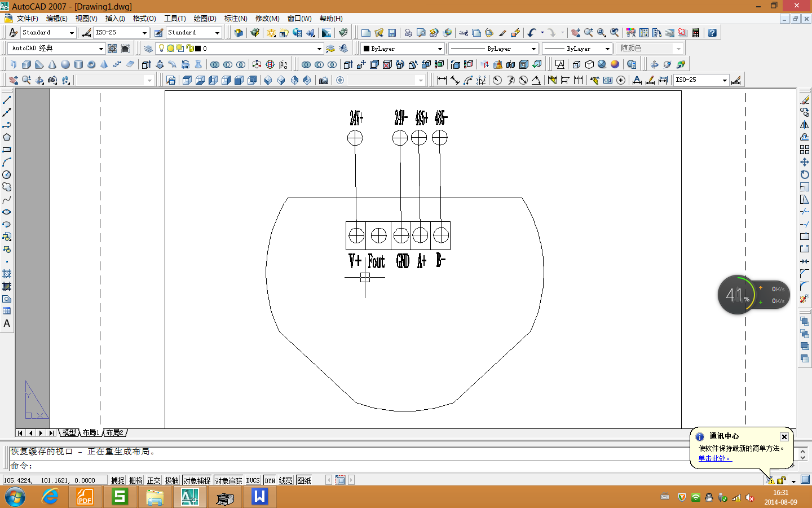Select the Rectangle draw tool
Viewport: 812px width, 508px height.
[7, 150]
